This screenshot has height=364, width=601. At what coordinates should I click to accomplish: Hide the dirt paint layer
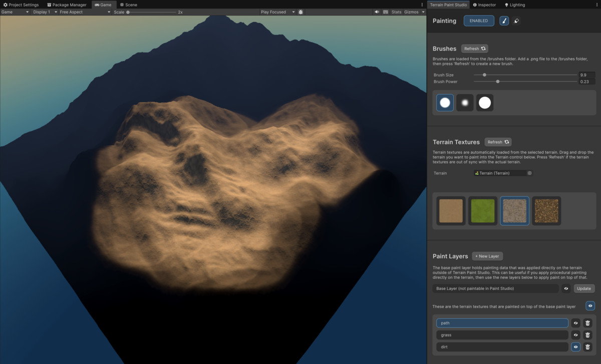575,346
